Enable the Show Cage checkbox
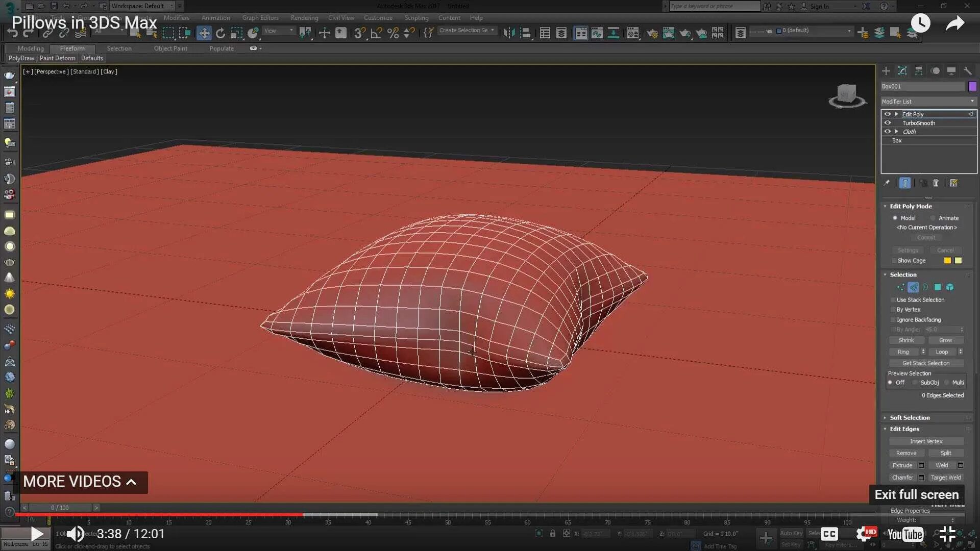The image size is (980, 551). (x=894, y=261)
